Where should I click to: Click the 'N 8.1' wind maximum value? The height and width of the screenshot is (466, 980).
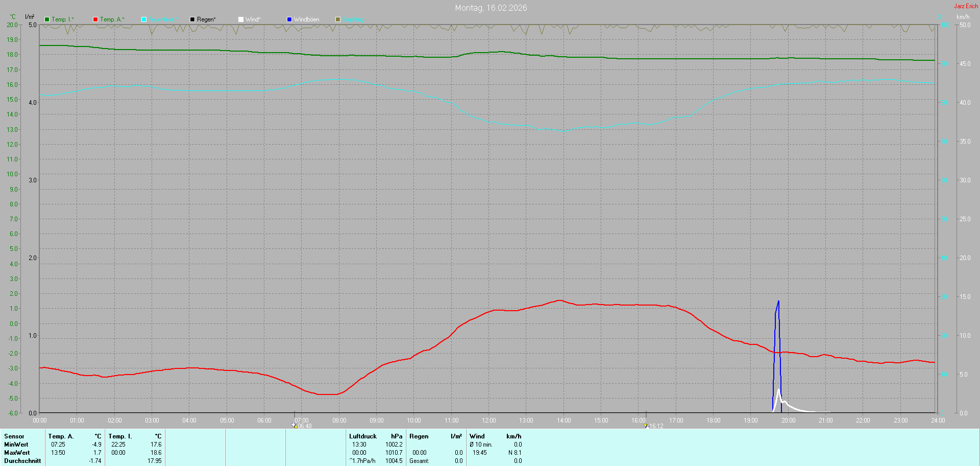point(514,453)
